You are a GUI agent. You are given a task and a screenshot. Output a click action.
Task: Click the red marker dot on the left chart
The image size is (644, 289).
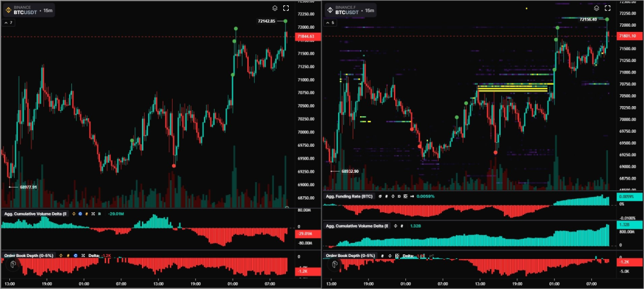coord(174,166)
